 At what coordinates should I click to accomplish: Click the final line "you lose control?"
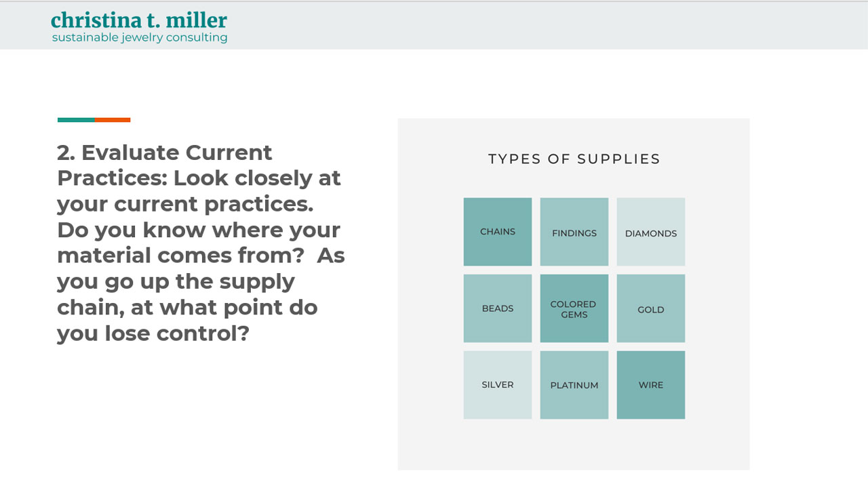[x=153, y=333]
